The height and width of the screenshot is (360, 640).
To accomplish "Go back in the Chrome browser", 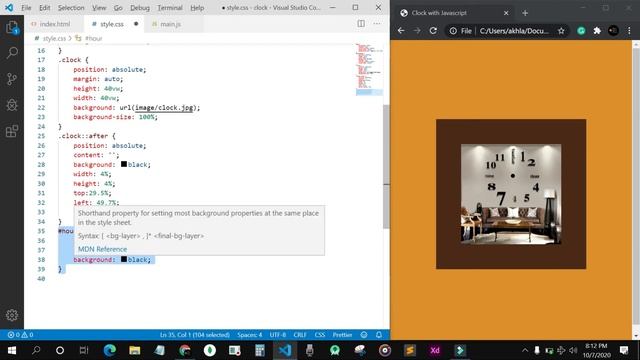I will tap(401, 31).
